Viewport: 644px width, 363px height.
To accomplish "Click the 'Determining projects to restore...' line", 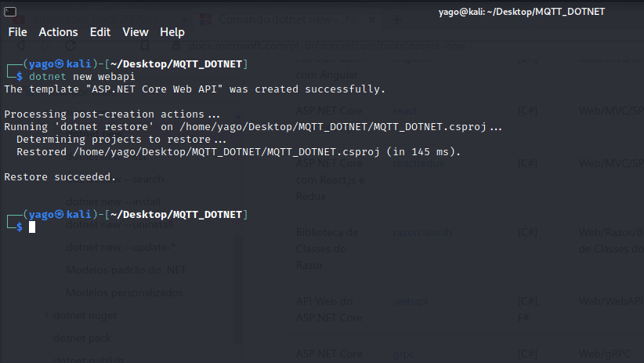I will [x=121, y=140].
